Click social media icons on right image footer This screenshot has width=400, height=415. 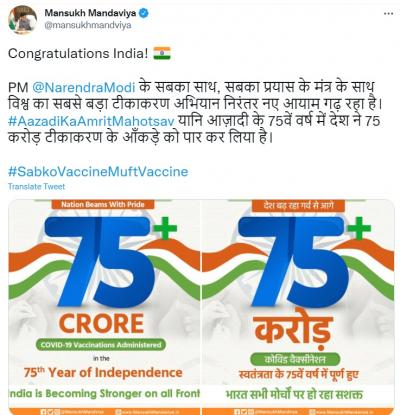point(245,412)
